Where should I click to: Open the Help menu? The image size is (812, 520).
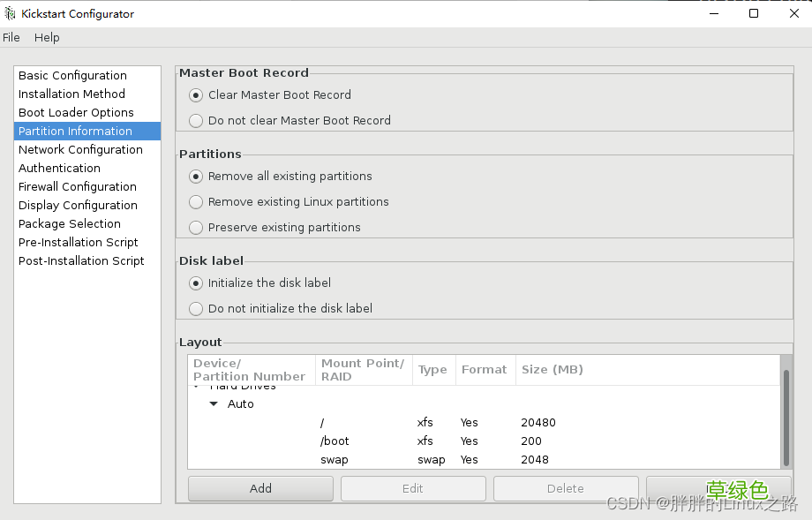pyautogui.click(x=47, y=37)
